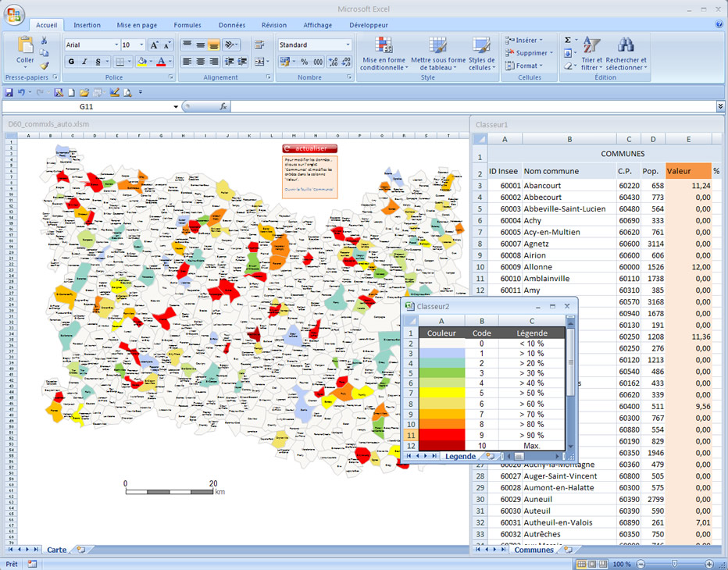Image resolution: width=728 pixels, height=570 pixels.
Task: Zoom in with the plus button
Action: click(x=709, y=564)
